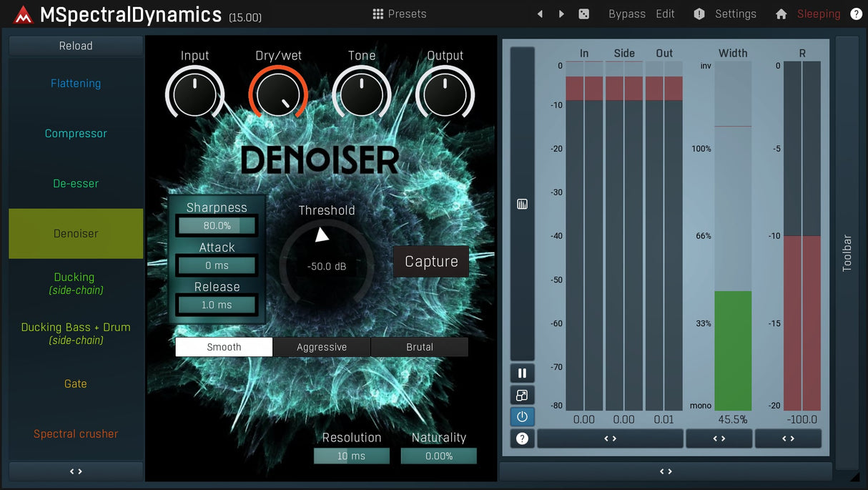
Task: Click the home icon in top bar
Action: click(781, 14)
